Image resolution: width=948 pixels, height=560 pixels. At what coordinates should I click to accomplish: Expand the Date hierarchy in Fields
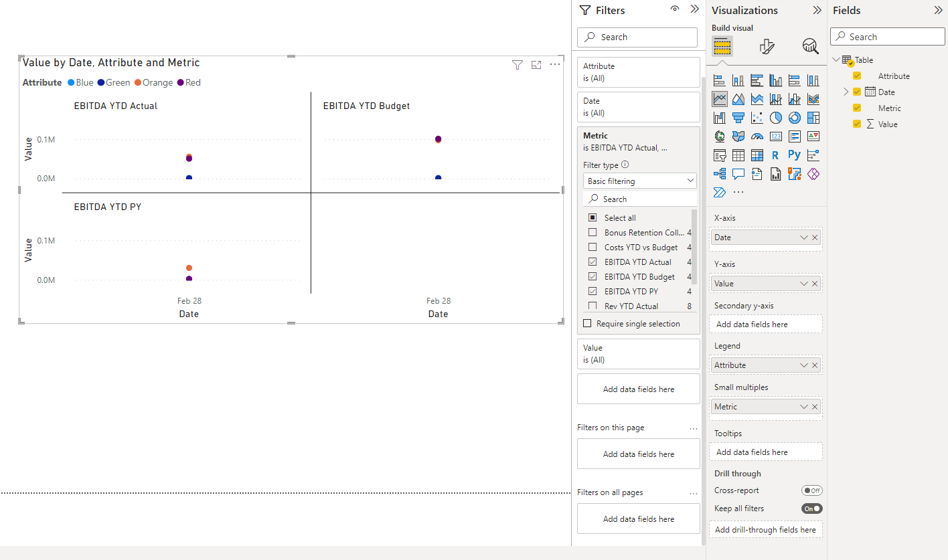[x=846, y=92]
